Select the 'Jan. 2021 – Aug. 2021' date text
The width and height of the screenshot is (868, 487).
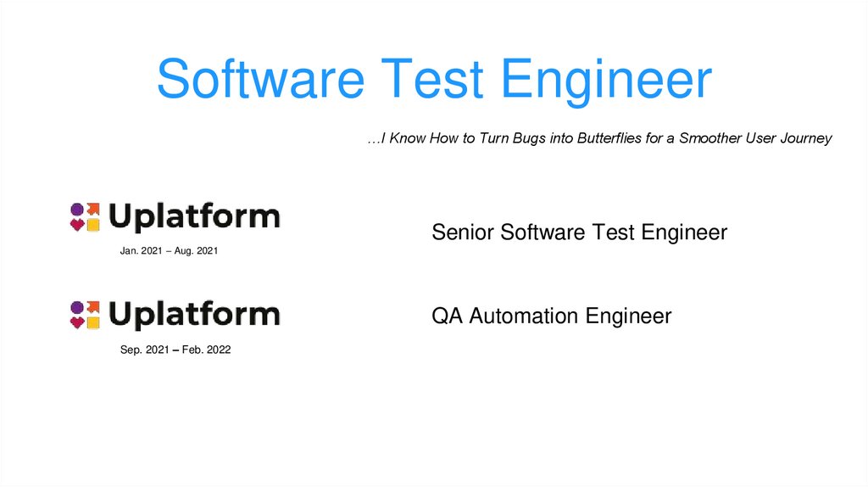(170, 251)
